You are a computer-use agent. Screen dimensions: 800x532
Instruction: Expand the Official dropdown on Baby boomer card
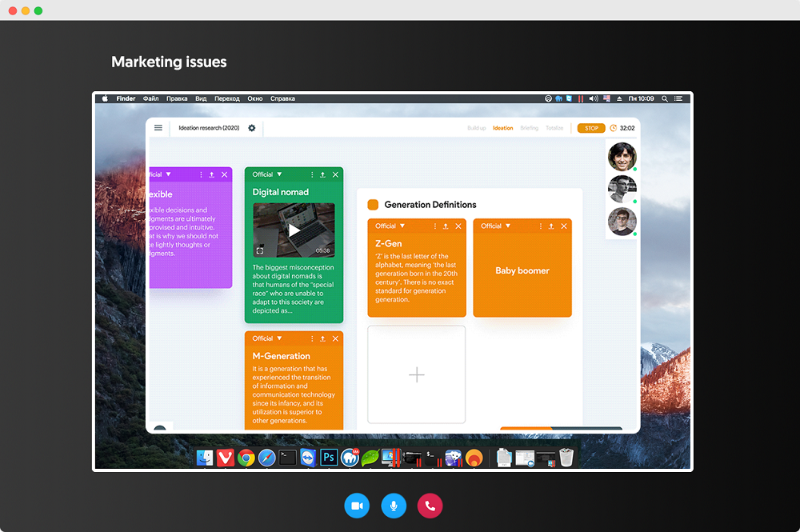(508, 226)
